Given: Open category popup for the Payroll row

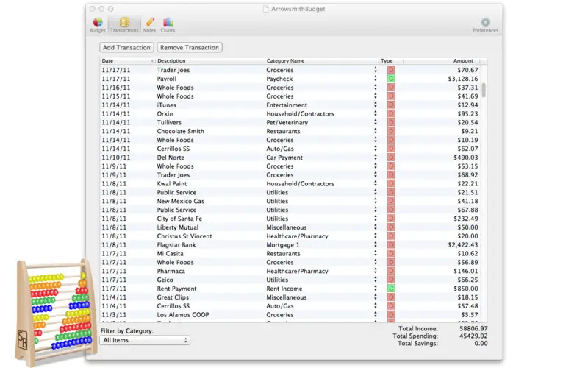Looking at the screenshot, I should 375,79.
